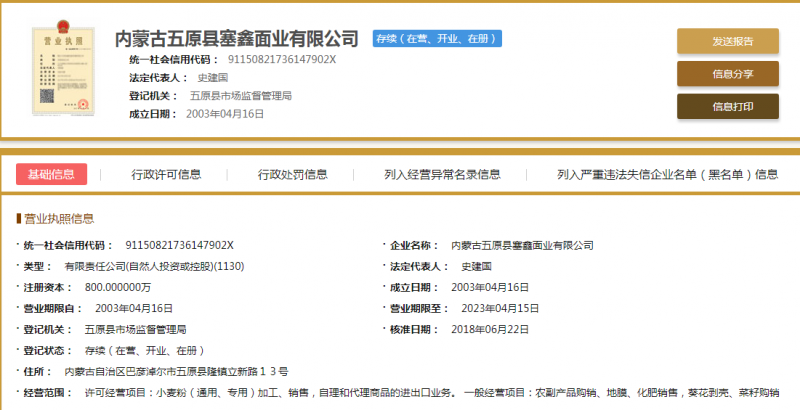Click the 信息分享 button

coord(728,74)
